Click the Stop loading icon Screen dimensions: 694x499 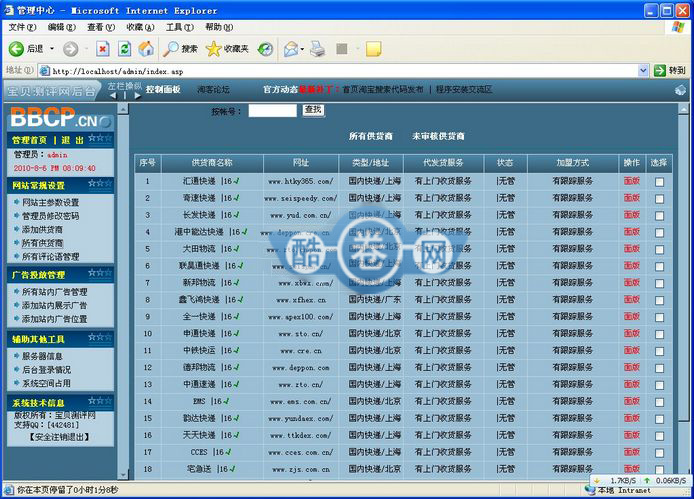coord(103,49)
